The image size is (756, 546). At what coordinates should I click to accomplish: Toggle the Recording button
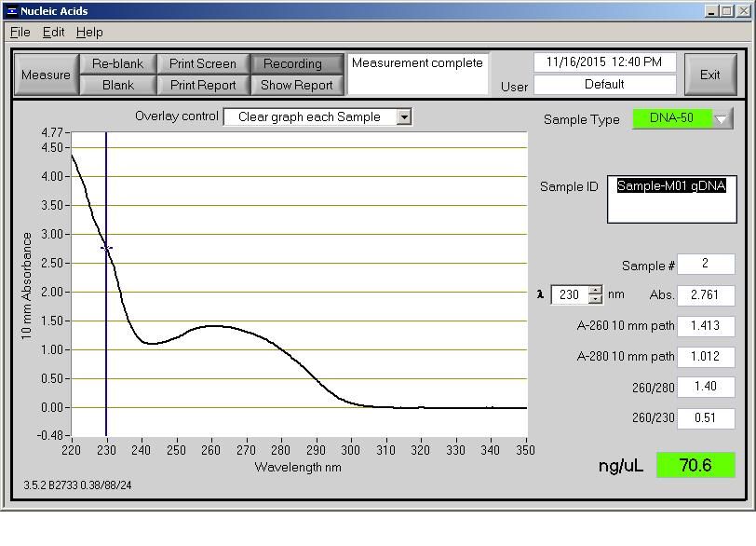pyautogui.click(x=296, y=63)
